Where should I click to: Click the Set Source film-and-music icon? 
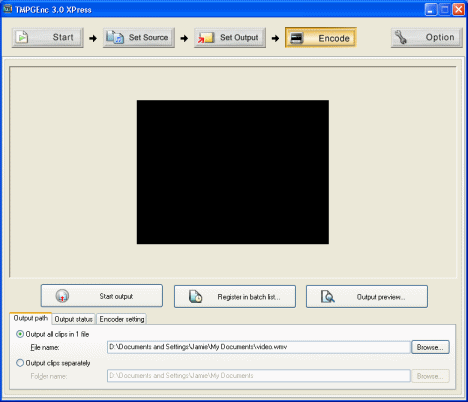[x=115, y=37]
